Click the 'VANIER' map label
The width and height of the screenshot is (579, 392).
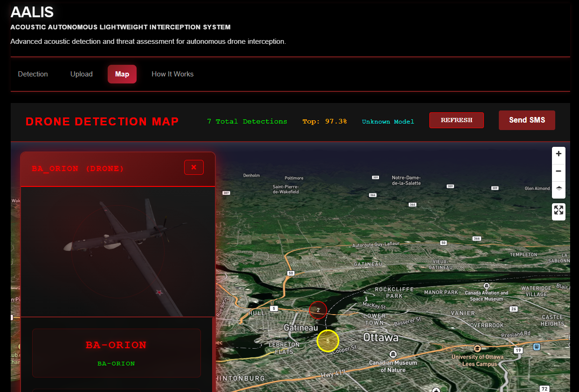(463, 313)
